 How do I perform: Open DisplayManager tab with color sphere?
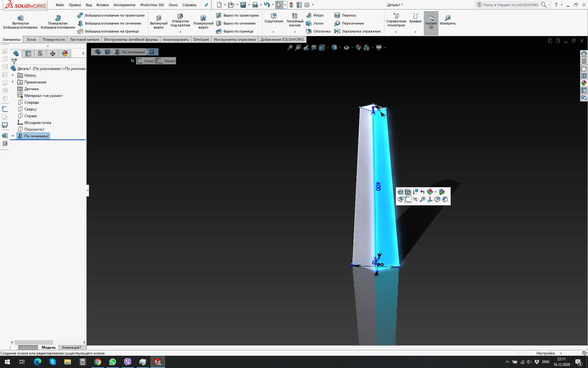click(65, 54)
